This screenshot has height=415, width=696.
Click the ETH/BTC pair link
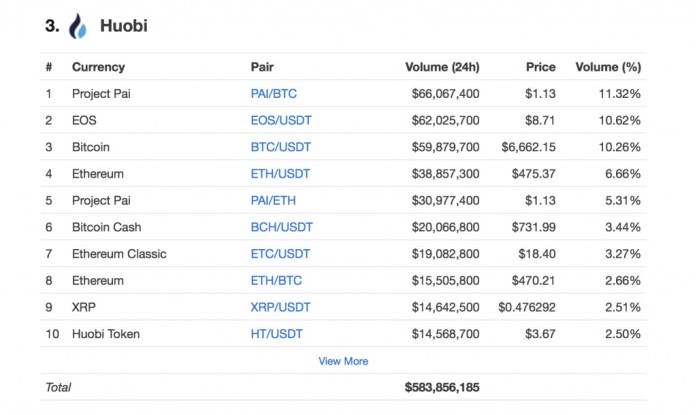click(x=276, y=280)
